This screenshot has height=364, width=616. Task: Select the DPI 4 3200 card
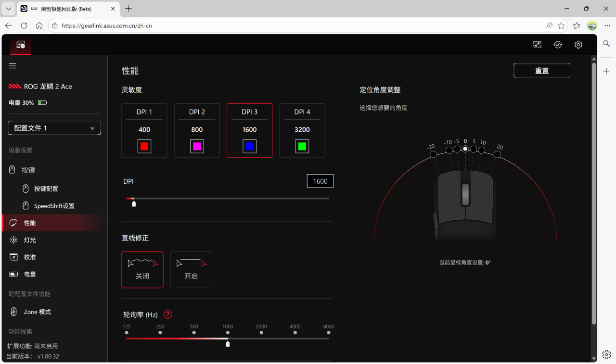(302, 131)
